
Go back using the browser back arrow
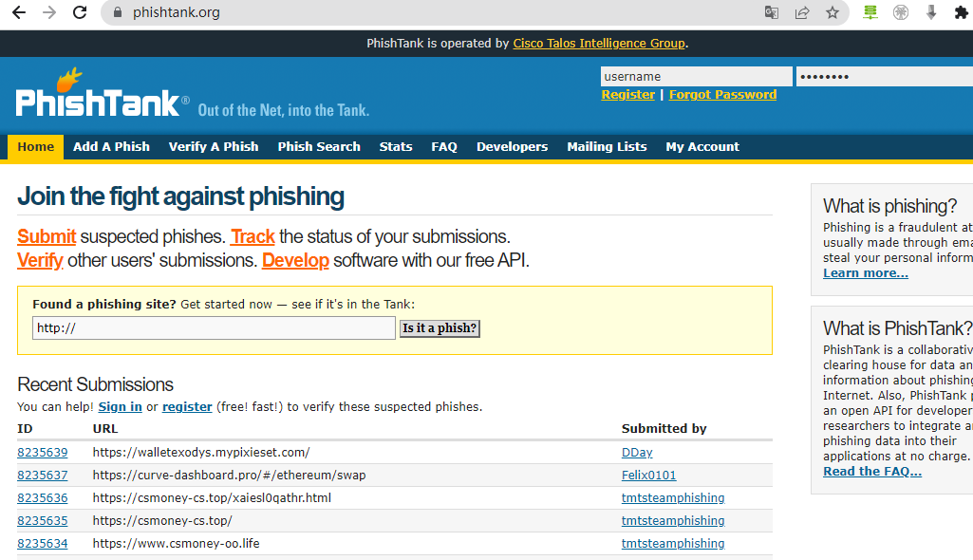[x=19, y=12]
